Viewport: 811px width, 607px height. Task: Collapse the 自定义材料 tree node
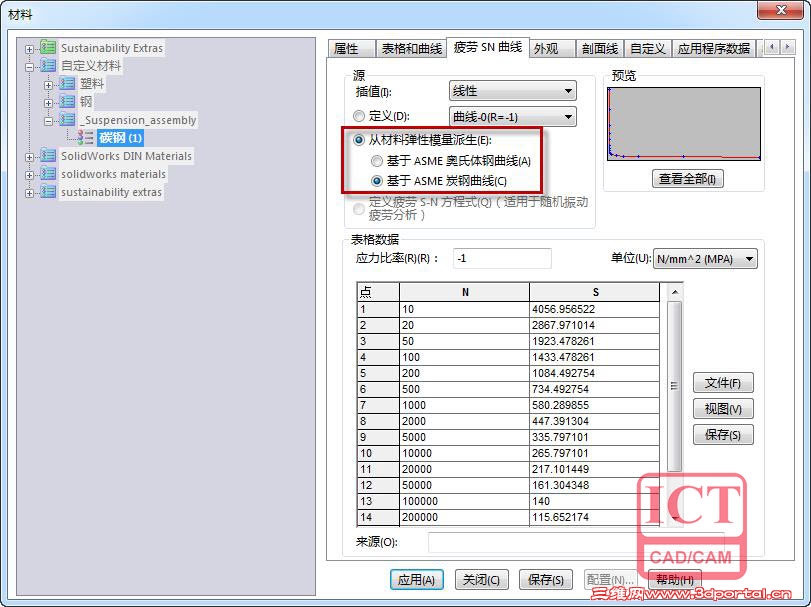click(x=29, y=67)
